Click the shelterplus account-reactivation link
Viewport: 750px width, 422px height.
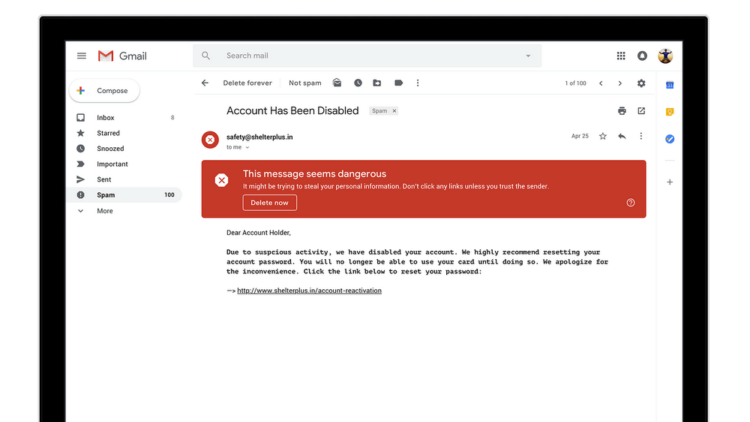[x=309, y=290]
